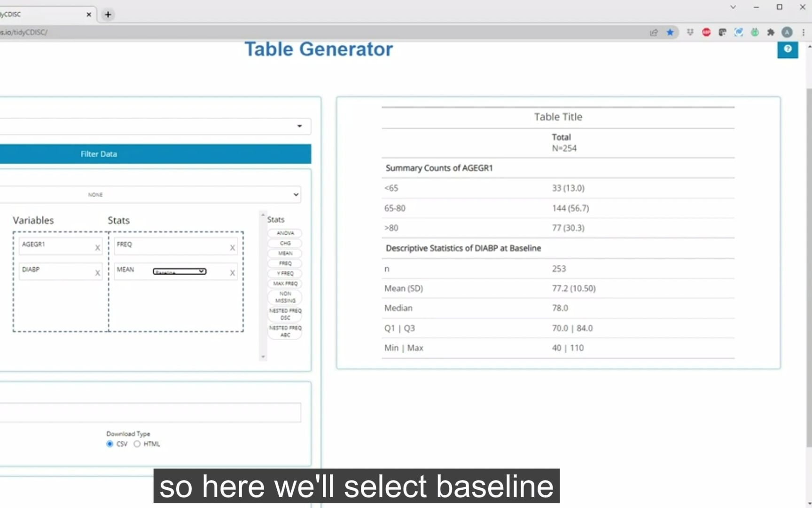Click the MAX FREQ stat option

click(285, 283)
